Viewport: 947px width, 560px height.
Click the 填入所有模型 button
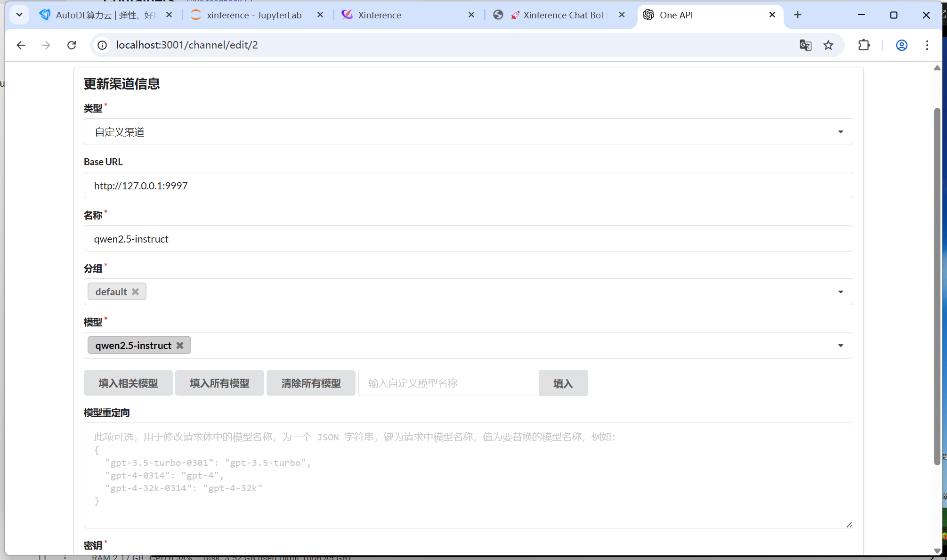[x=219, y=383]
